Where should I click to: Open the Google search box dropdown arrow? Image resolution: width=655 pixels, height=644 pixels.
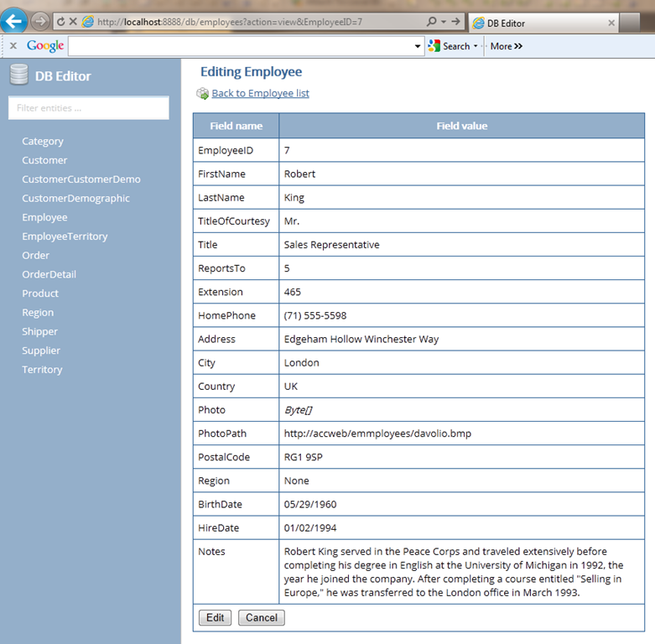[418, 47]
